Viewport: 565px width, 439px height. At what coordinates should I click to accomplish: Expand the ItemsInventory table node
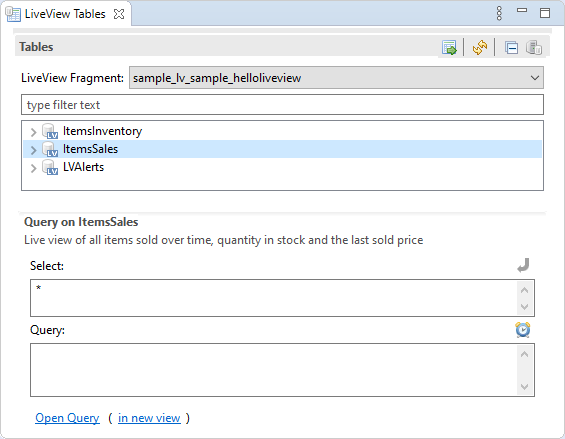pos(34,132)
